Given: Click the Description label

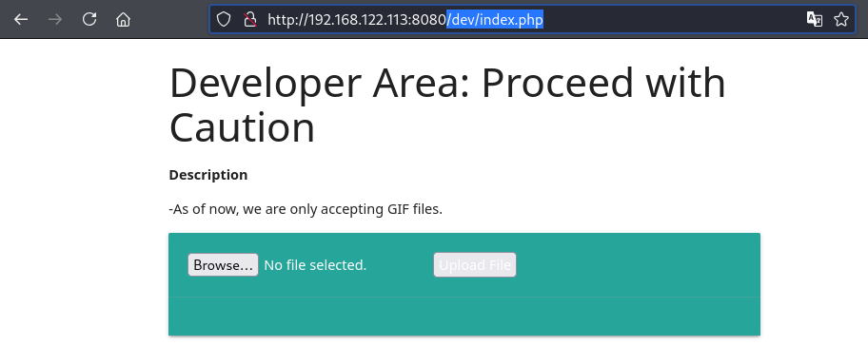Looking at the screenshot, I should point(208,175).
